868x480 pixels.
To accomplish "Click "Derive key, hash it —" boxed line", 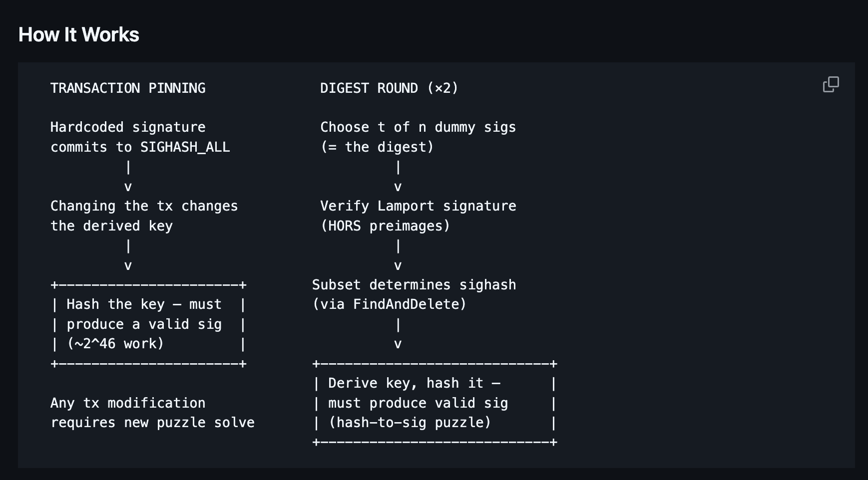I will pos(414,383).
